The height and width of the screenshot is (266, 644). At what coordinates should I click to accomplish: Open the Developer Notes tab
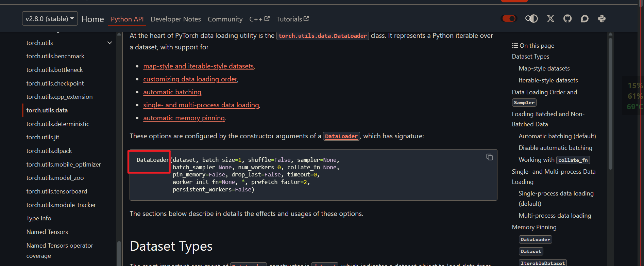click(x=176, y=19)
